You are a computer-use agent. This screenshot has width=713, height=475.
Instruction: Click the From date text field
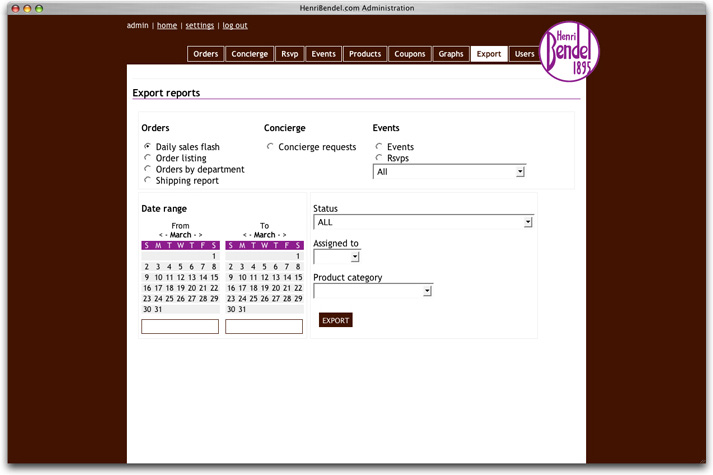point(180,327)
